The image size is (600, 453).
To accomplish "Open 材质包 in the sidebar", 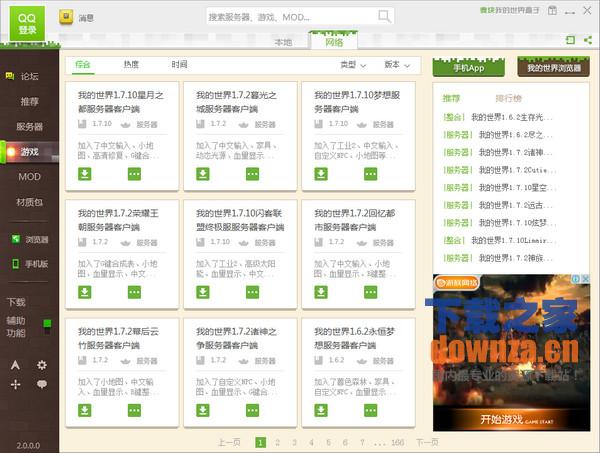I will pyautogui.click(x=29, y=202).
